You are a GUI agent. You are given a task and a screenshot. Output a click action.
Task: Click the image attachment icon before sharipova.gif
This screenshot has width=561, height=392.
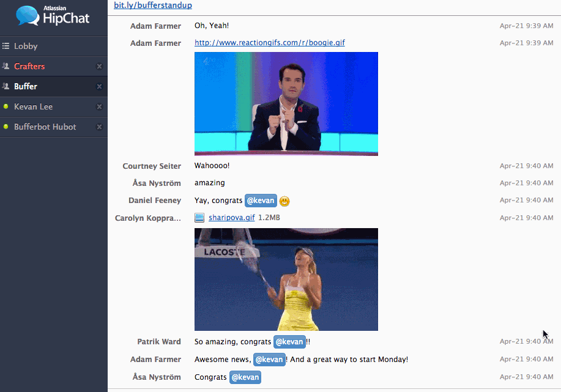click(199, 217)
